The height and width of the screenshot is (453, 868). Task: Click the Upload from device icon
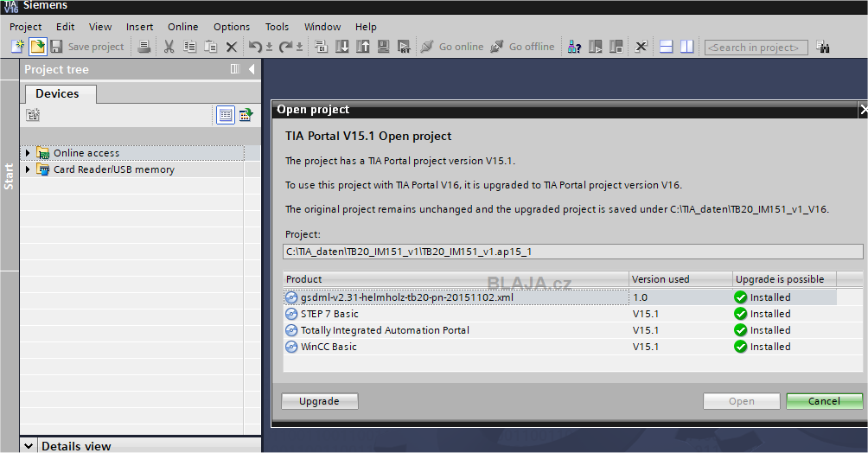tap(363, 47)
